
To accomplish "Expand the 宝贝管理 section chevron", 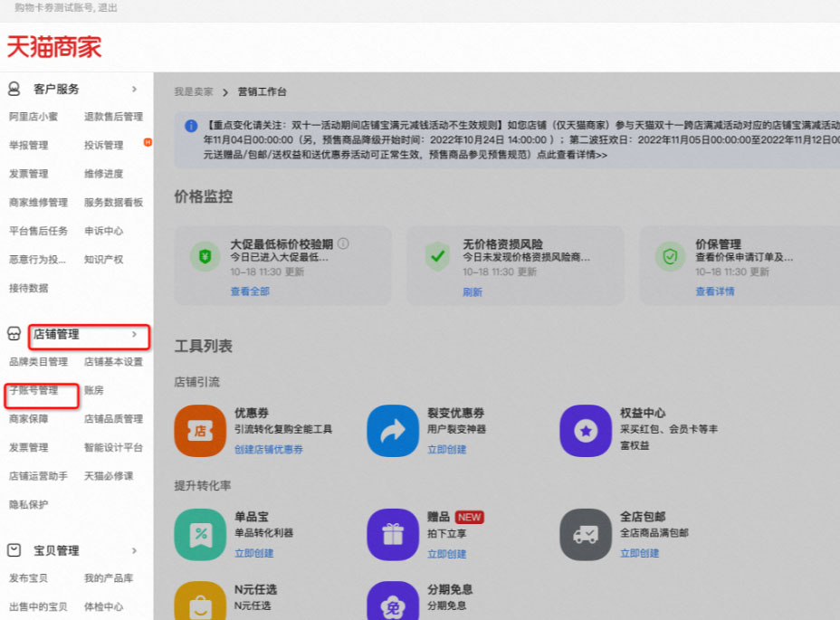I will [136, 549].
